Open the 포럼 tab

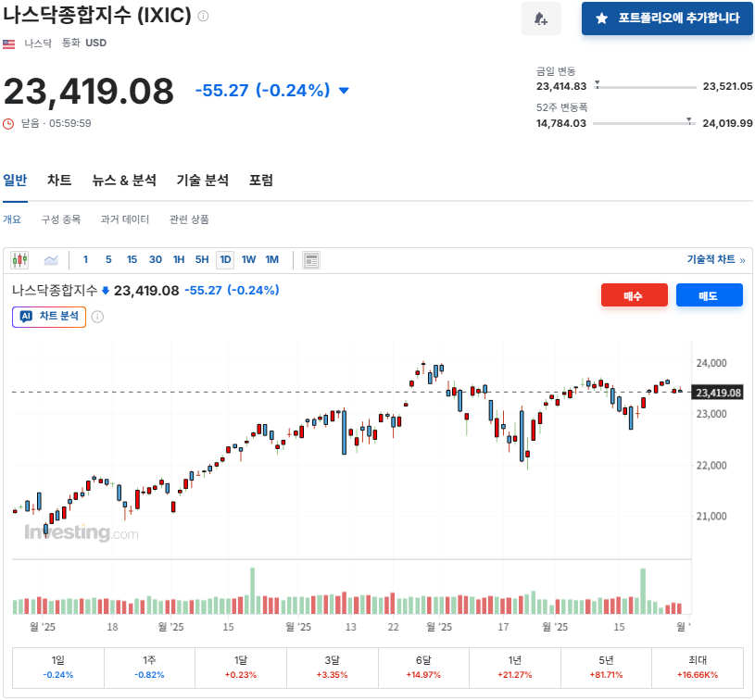coord(261,181)
